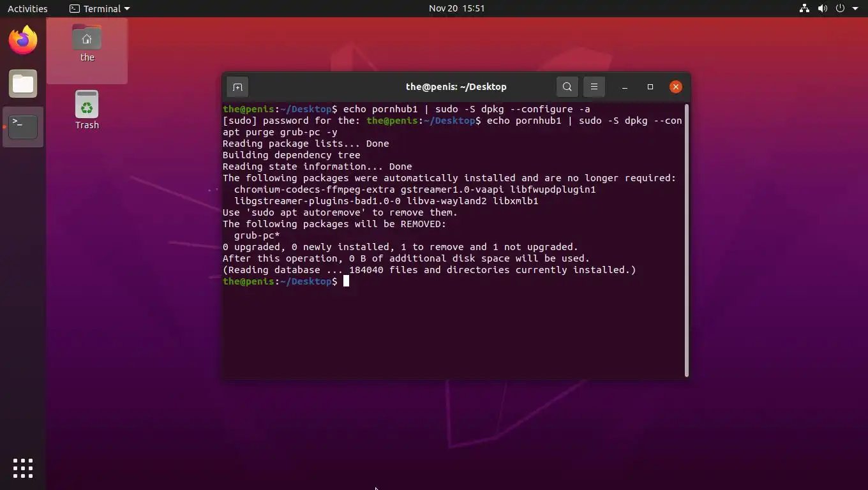The height and width of the screenshot is (490, 868).
Task: Expand the system menu arrow
Action: (x=855, y=8)
